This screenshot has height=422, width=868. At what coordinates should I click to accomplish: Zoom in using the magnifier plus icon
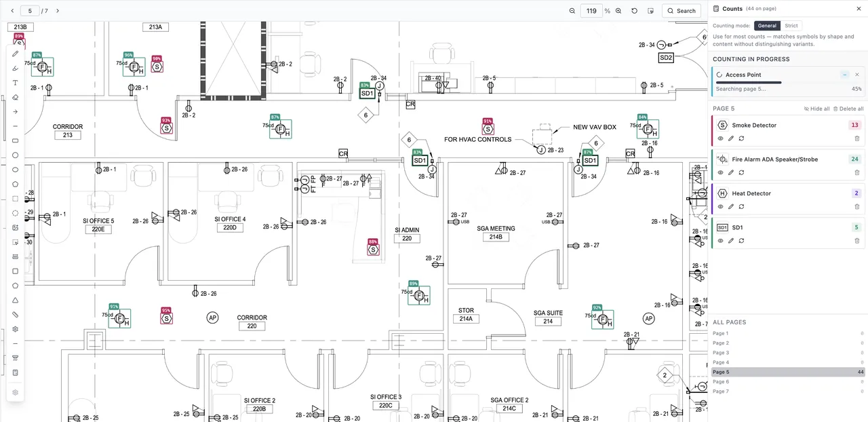(x=618, y=11)
